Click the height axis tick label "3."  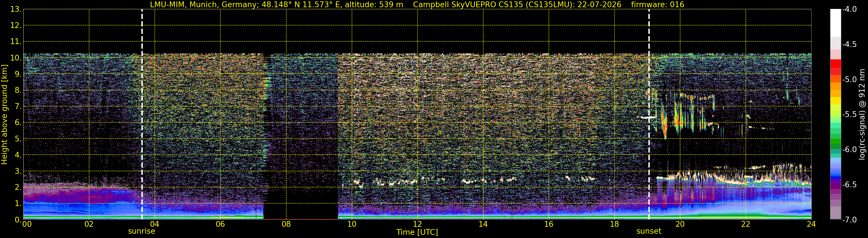click(x=18, y=171)
